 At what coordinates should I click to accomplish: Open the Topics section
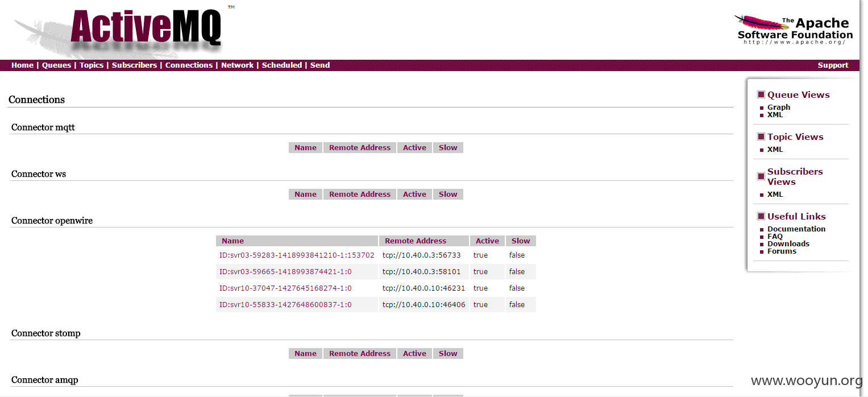(x=92, y=65)
